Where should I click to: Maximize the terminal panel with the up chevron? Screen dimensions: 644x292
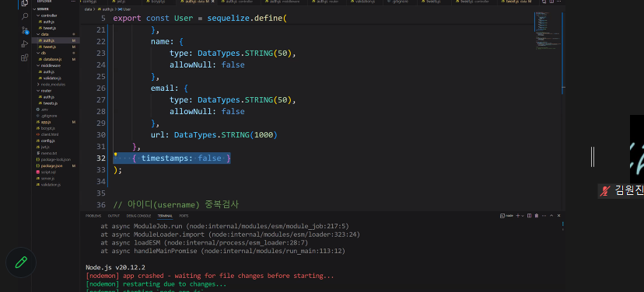[551, 216]
